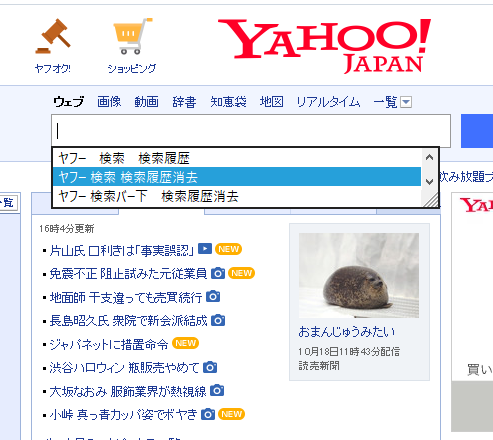The height and width of the screenshot is (440, 493).
Task: Expand the 一覧 dropdown arrow
Action: pos(406,102)
